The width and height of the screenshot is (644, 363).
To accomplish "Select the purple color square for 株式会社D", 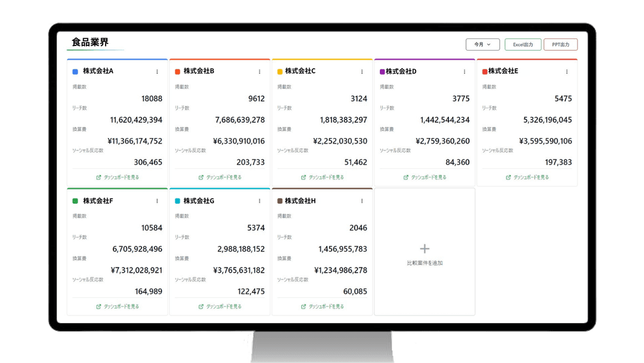I will 382,72.
